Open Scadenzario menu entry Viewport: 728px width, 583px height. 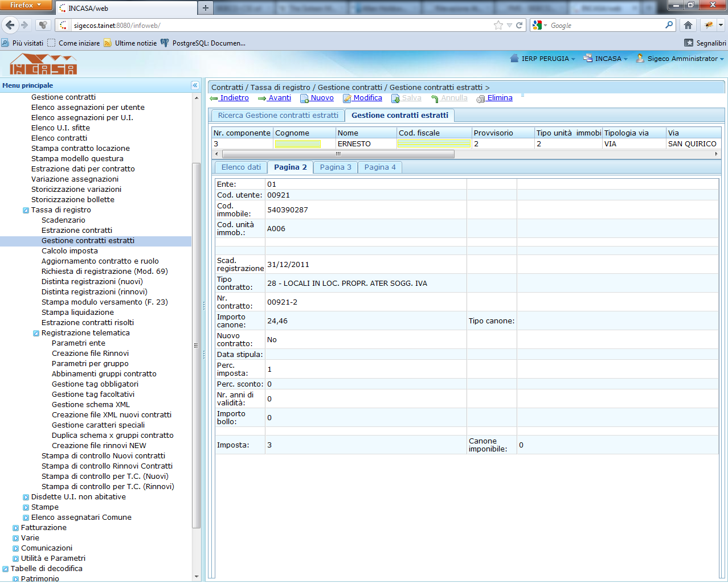point(63,220)
